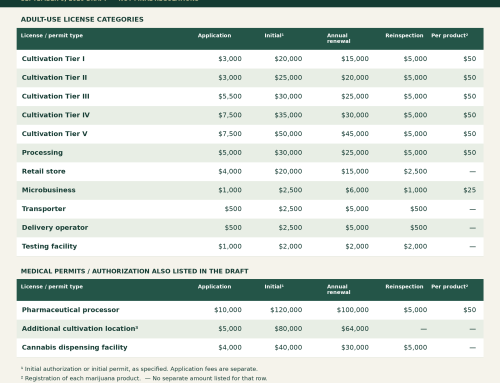Click the 'Transporter' row label

tap(44, 209)
